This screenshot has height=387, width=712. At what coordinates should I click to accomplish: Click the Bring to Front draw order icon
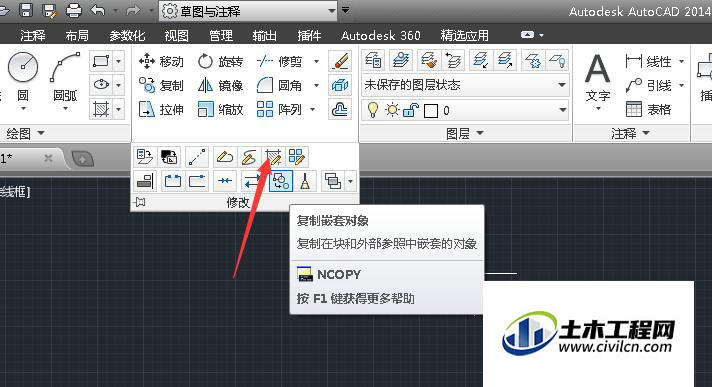(333, 181)
